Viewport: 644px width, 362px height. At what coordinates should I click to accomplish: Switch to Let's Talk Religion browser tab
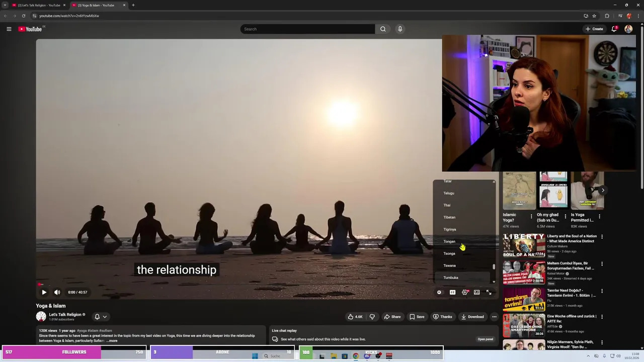(39, 5)
